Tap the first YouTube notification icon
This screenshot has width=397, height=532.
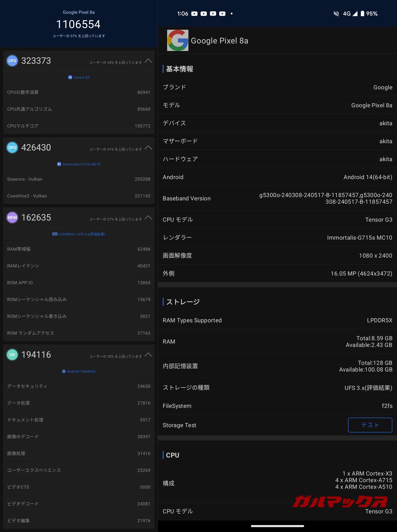click(x=194, y=13)
